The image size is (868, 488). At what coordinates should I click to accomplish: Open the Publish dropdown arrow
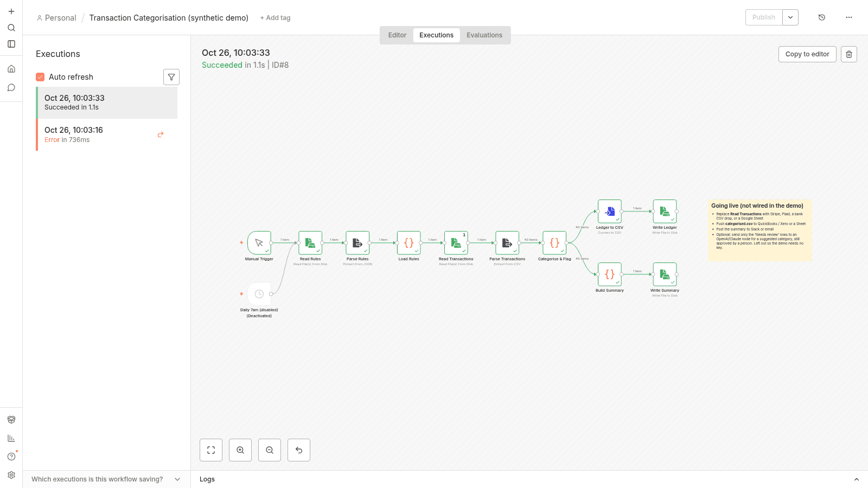(x=790, y=17)
